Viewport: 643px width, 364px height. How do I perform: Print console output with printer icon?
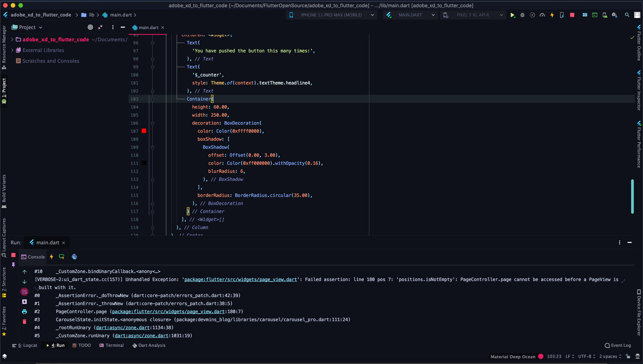coord(24,311)
